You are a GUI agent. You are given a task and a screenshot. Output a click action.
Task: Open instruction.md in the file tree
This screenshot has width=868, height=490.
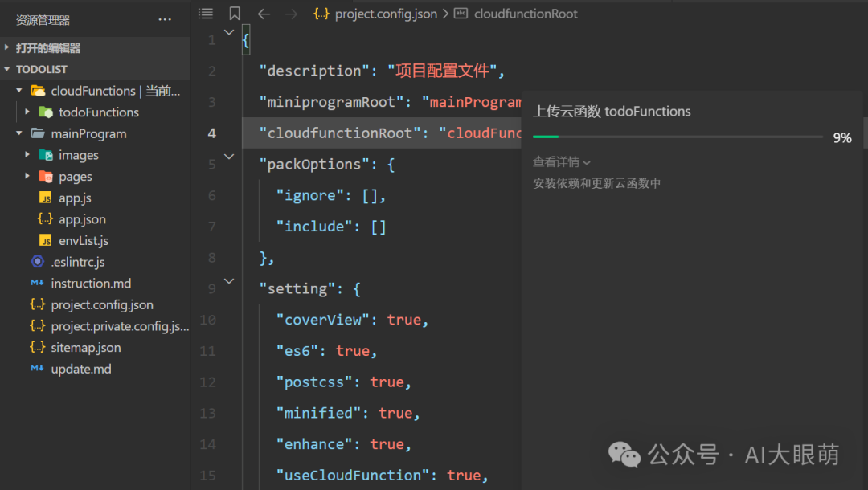click(91, 284)
